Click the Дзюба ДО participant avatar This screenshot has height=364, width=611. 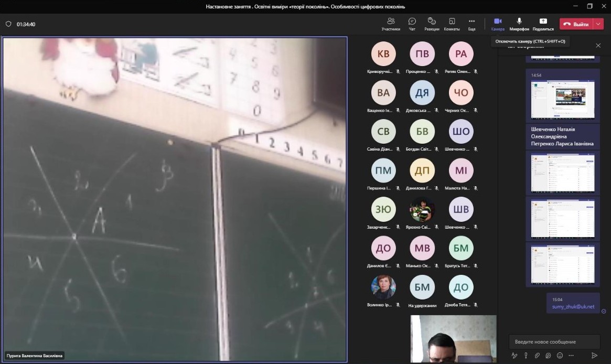[x=461, y=287]
